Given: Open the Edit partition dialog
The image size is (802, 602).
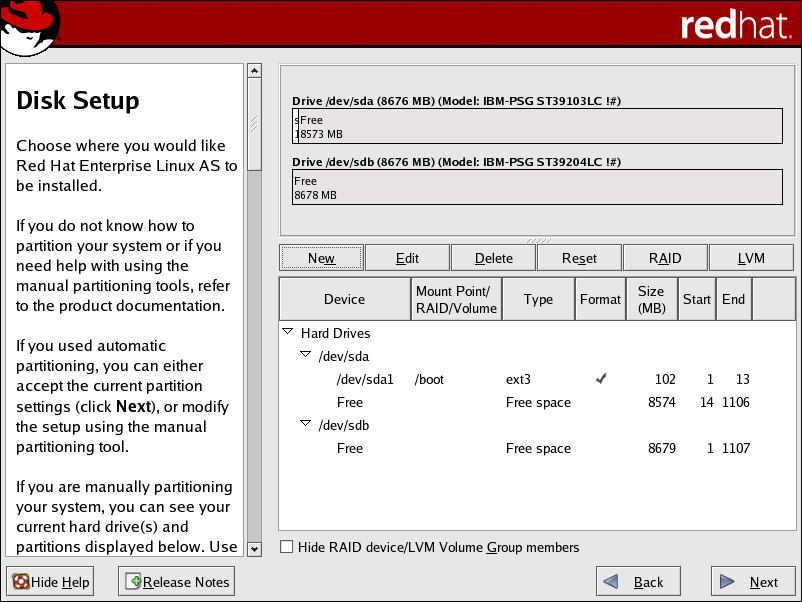Looking at the screenshot, I should pyautogui.click(x=407, y=257).
